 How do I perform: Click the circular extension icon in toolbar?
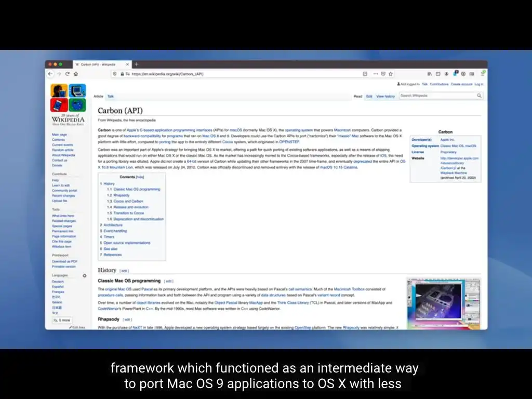[463, 74]
